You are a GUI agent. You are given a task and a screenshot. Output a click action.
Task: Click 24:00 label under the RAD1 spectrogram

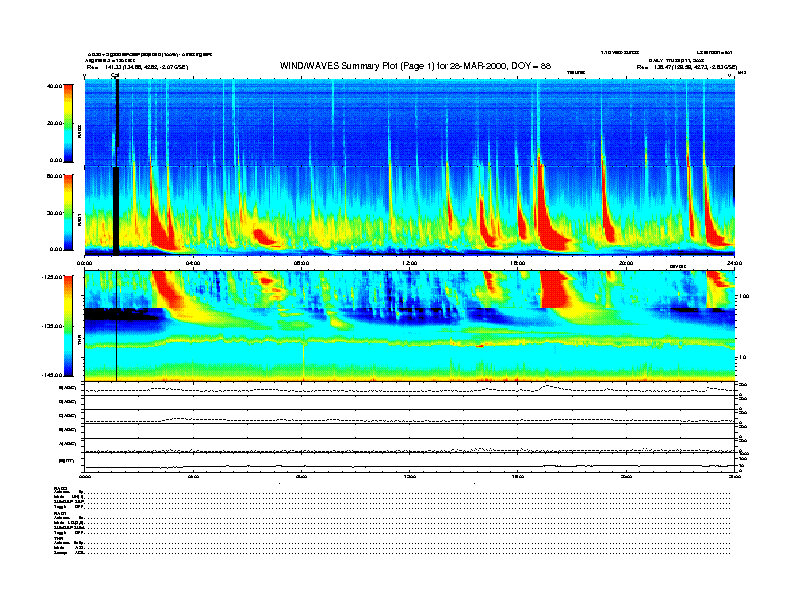pos(734,263)
